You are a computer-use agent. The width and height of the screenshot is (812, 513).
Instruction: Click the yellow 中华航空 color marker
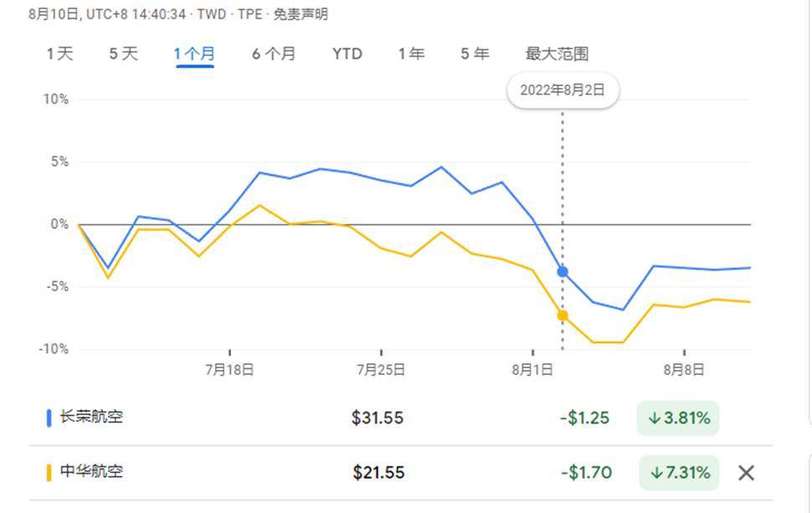pos(49,473)
